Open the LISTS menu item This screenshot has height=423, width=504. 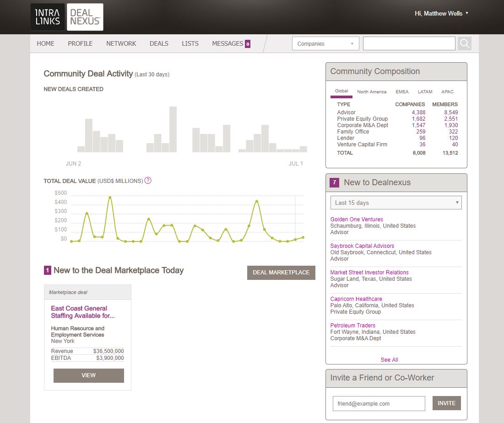(x=190, y=43)
